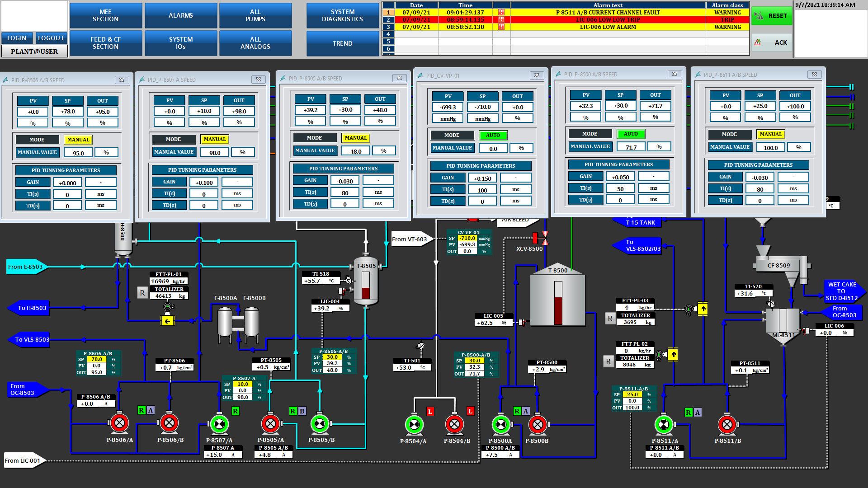Click the XCV-8500 valve symbol
Image resolution: width=868 pixels, height=488 pixels.
(541, 238)
